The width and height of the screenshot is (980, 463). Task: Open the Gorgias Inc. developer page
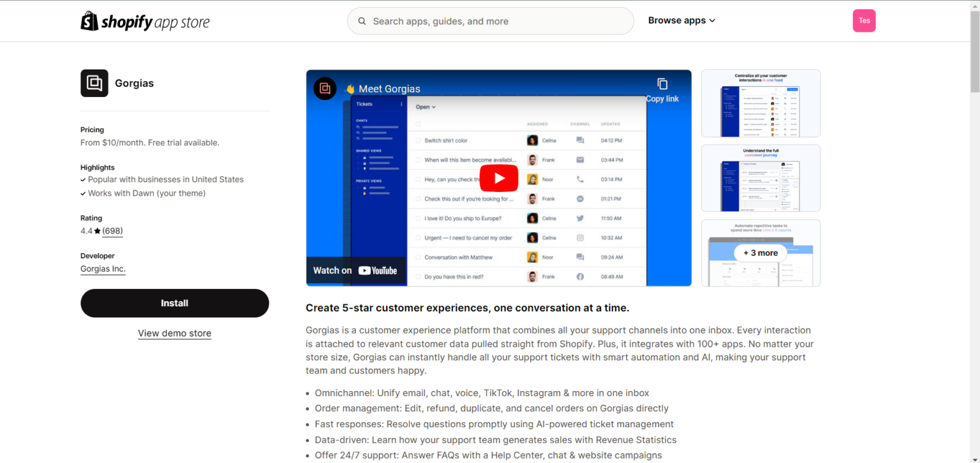102,268
